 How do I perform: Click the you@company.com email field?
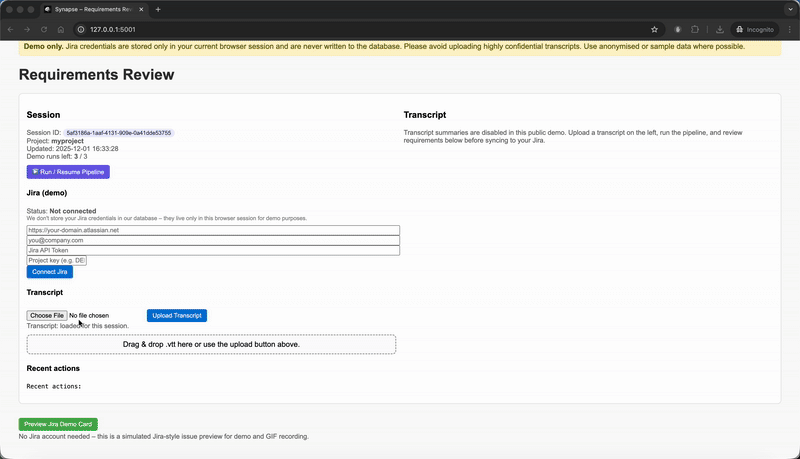pyautogui.click(x=213, y=240)
